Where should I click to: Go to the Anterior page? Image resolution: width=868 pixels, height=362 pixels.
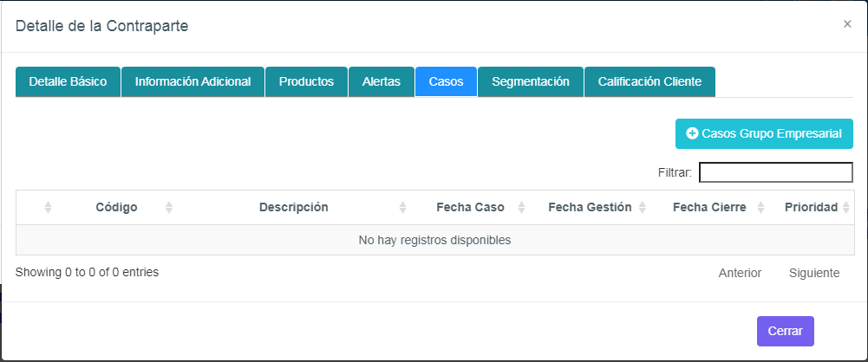point(740,273)
